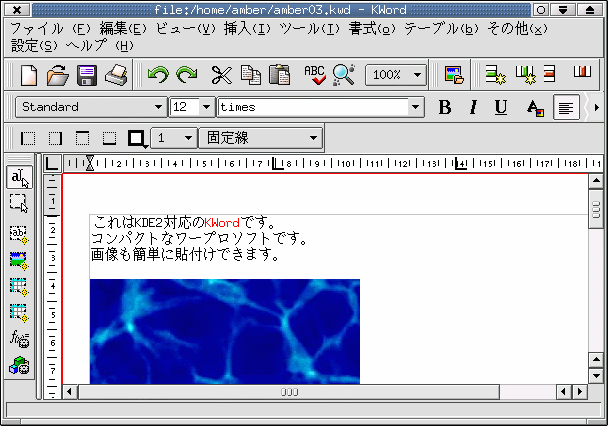Delete table row icon with red bar

pyautogui.click(x=549, y=74)
